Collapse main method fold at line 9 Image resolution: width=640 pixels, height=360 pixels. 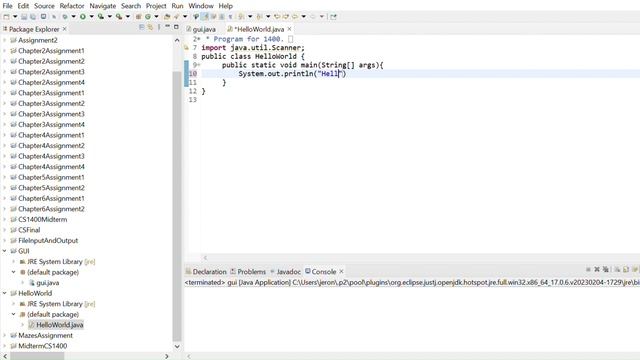199,65
